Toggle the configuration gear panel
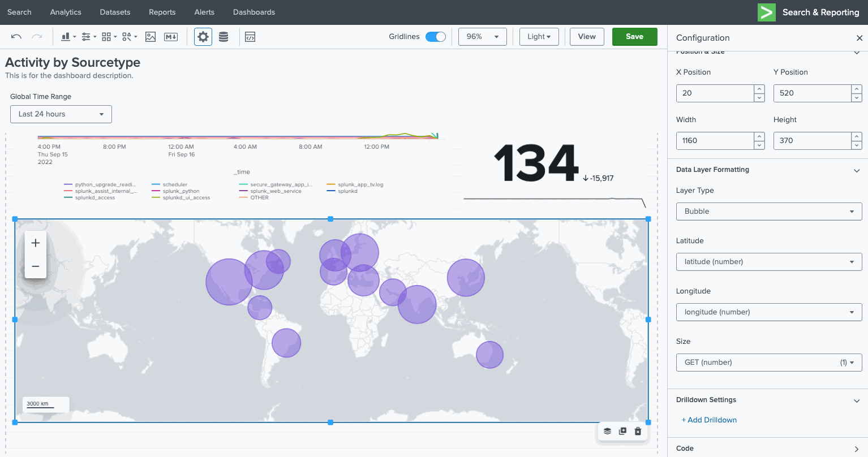The height and width of the screenshot is (457, 868). (x=203, y=37)
